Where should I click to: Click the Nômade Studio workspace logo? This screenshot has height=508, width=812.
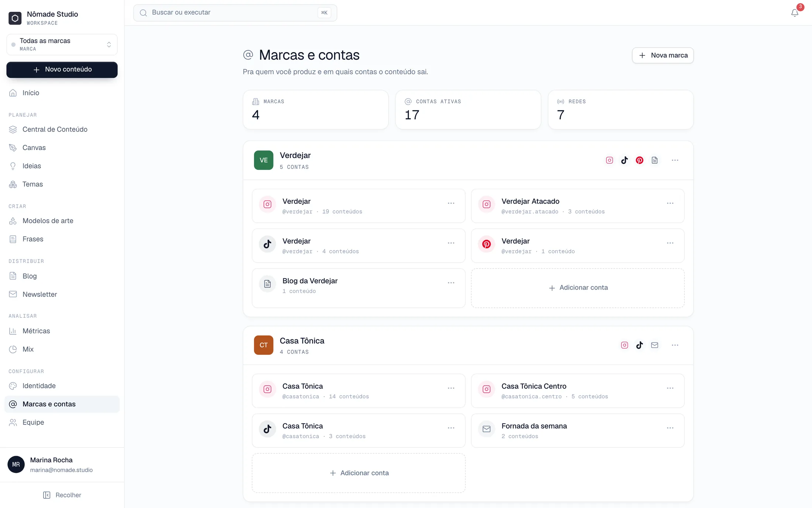(x=15, y=18)
